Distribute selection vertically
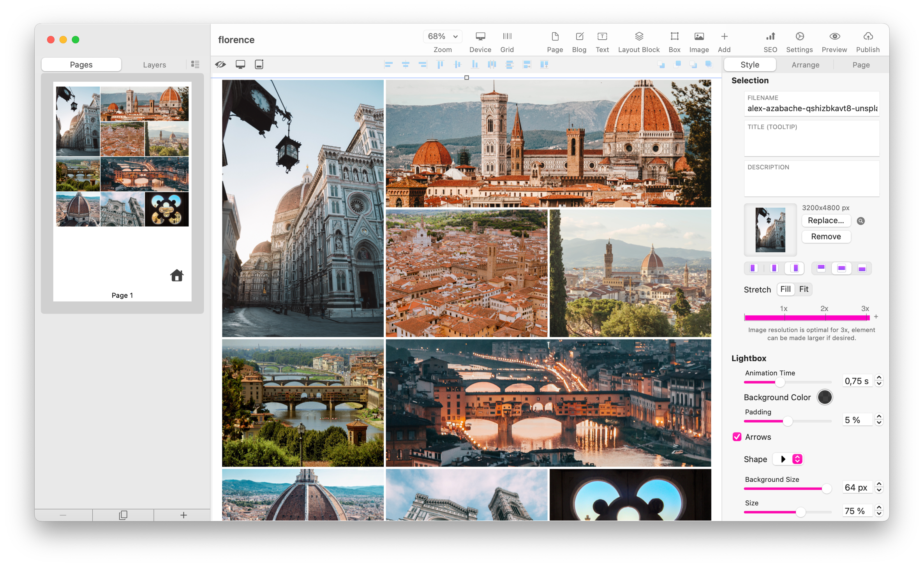The height and width of the screenshot is (567, 924). point(509,65)
